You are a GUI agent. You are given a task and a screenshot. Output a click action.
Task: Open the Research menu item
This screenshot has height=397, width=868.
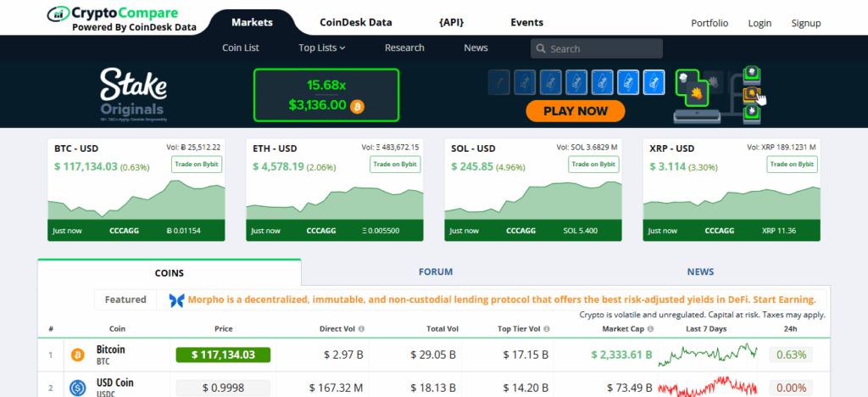pos(404,48)
